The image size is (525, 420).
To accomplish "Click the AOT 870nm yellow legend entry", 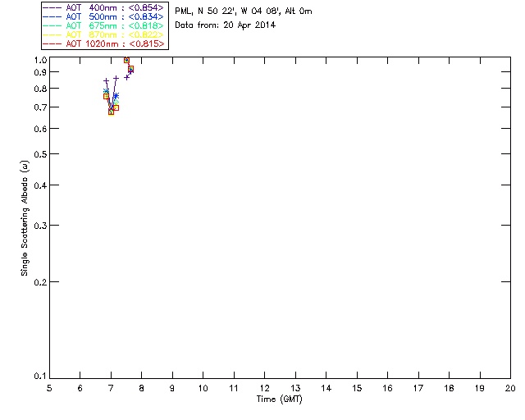I will 103,34.
